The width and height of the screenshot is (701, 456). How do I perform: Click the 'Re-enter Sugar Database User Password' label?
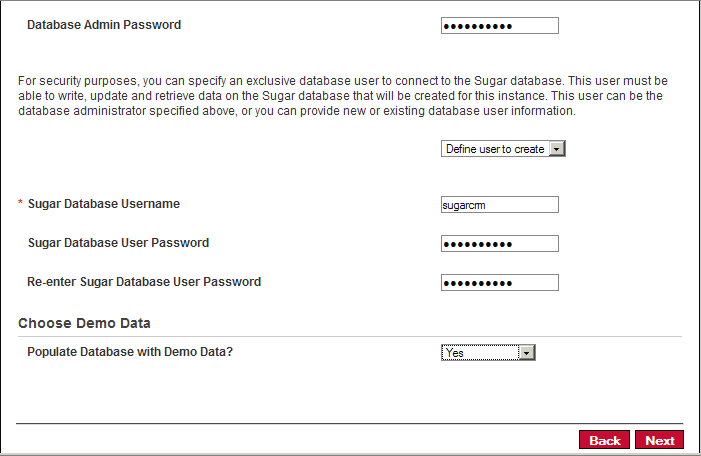(144, 282)
